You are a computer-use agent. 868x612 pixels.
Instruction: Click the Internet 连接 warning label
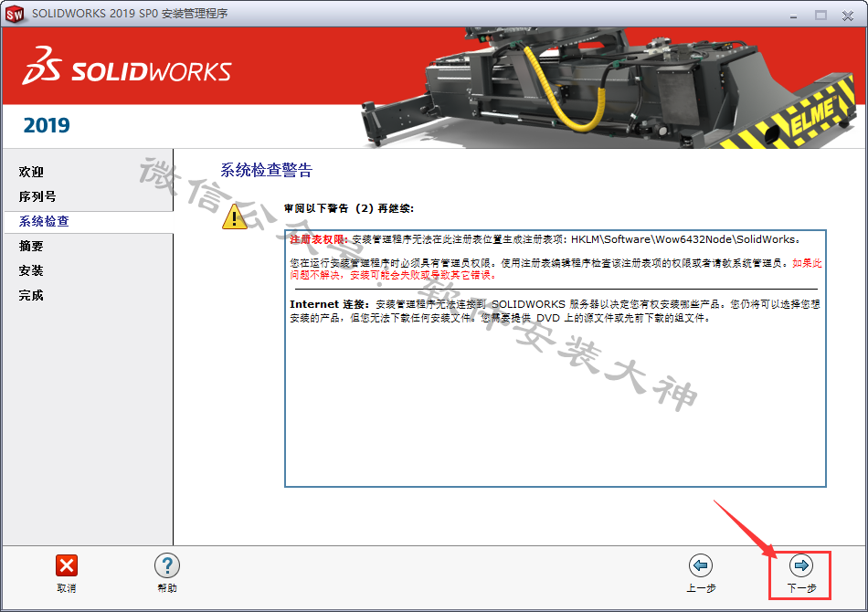tap(329, 304)
